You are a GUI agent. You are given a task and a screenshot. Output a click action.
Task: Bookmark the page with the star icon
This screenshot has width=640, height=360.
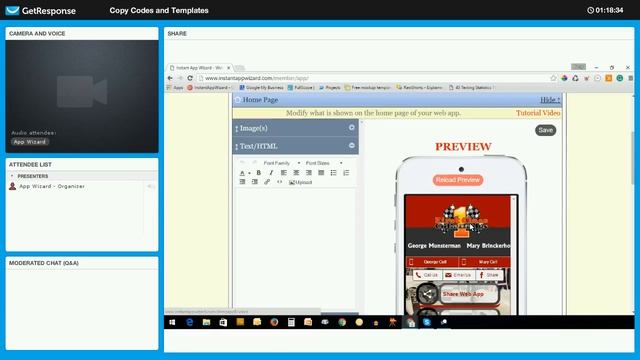click(553, 78)
